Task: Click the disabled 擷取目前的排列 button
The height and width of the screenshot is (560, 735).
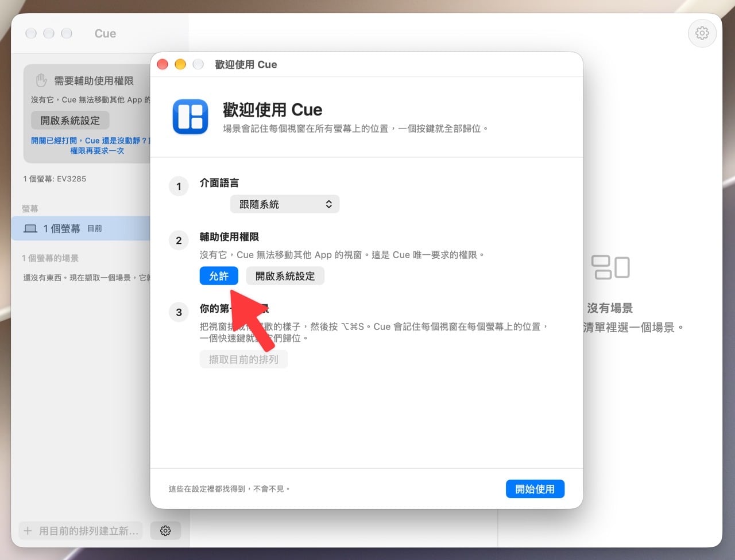Action: [x=243, y=360]
